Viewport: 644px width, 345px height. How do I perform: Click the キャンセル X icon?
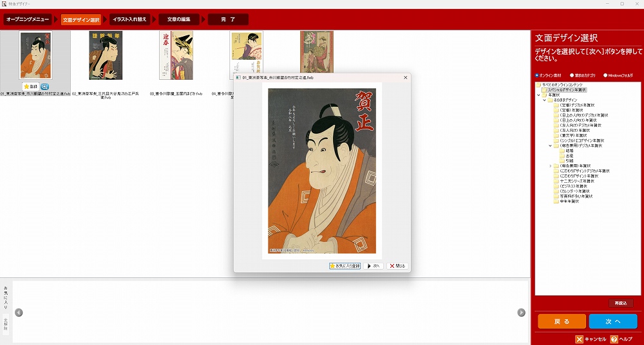pos(580,339)
